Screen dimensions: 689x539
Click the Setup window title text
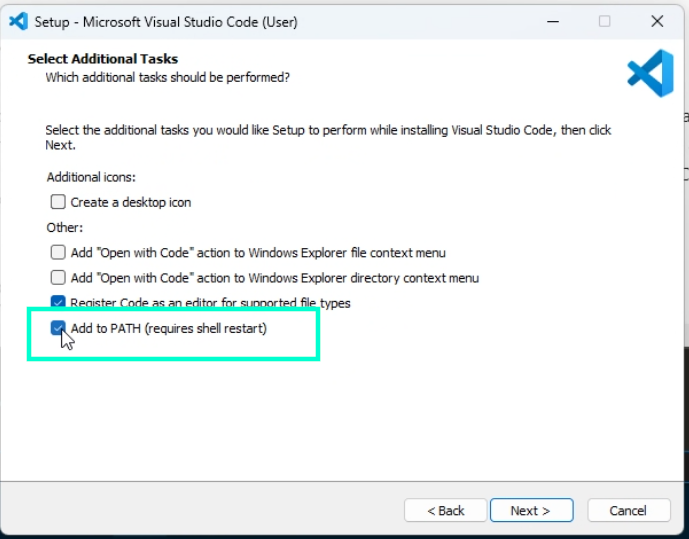165,21
